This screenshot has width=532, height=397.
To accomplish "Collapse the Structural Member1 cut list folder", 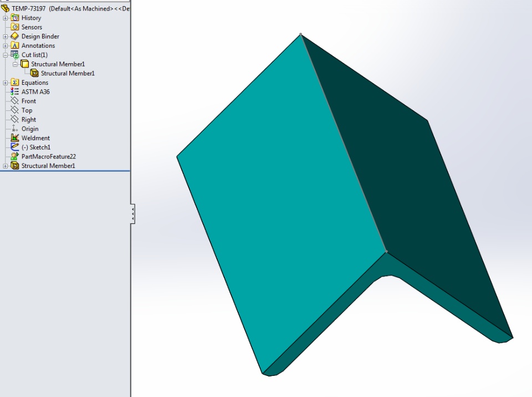I will pyautogui.click(x=16, y=64).
